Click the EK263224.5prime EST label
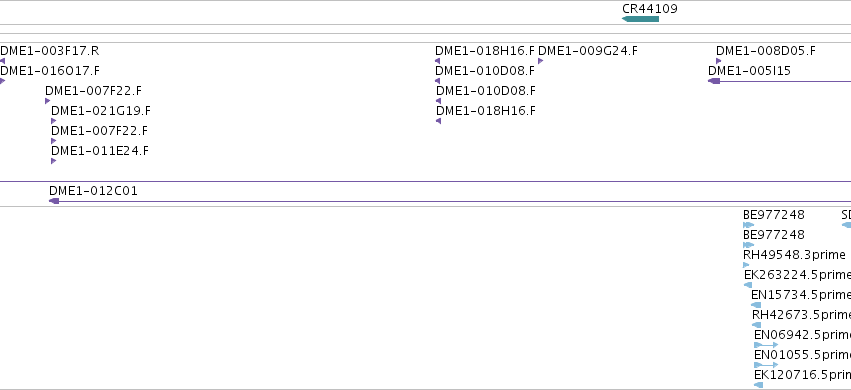This screenshot has width=851, height=390. (797, 275)
